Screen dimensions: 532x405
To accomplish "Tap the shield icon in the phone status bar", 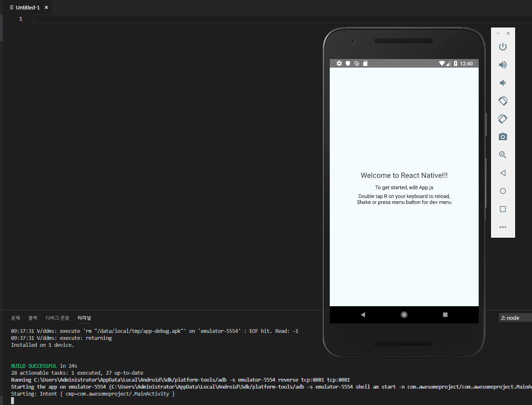I will tap(348, 64).
